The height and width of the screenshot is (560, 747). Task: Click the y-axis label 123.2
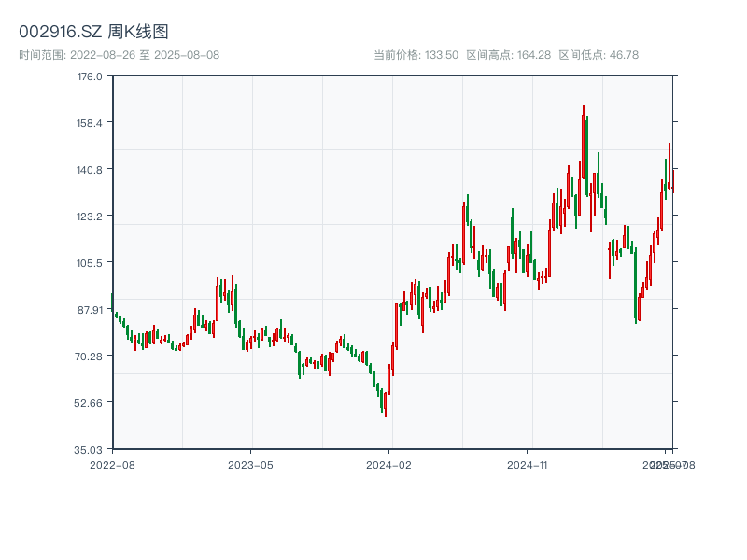point(90,217)
